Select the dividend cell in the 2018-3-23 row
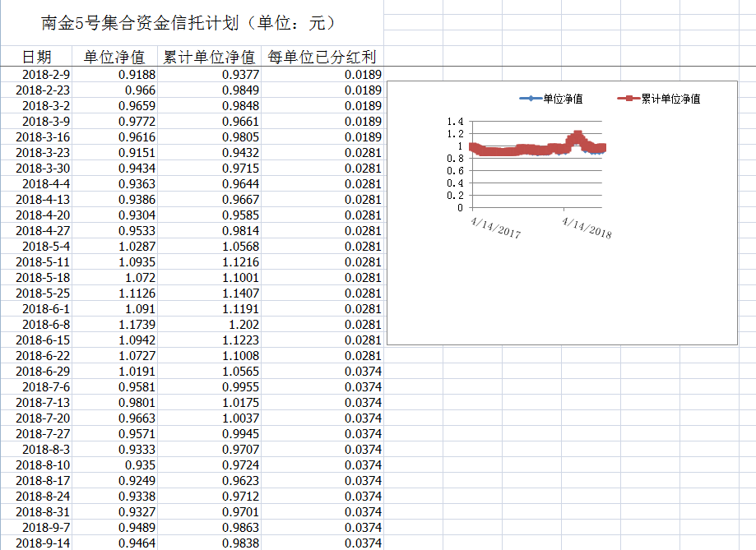Viewport: 756px width, 550px height. click(322, 153)
